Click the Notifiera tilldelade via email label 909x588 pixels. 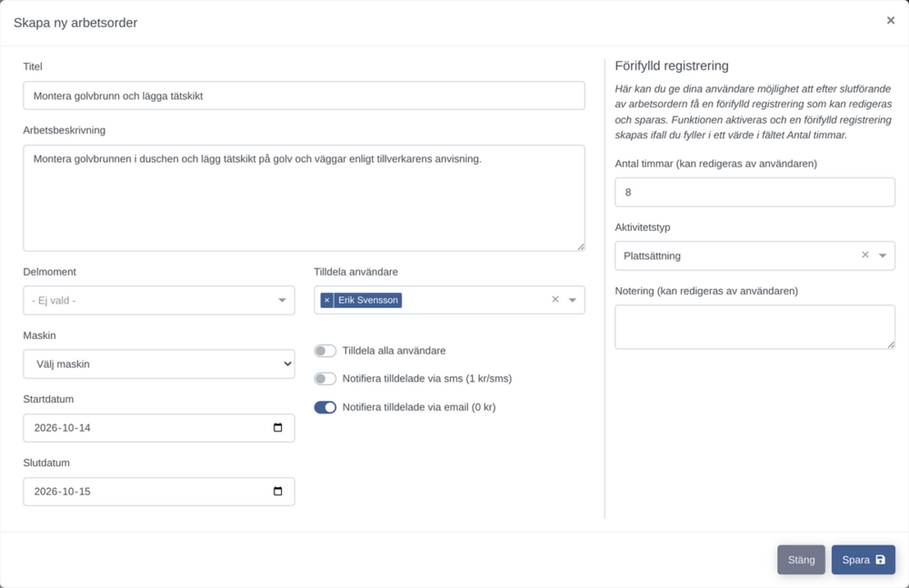tap(419, 407)
